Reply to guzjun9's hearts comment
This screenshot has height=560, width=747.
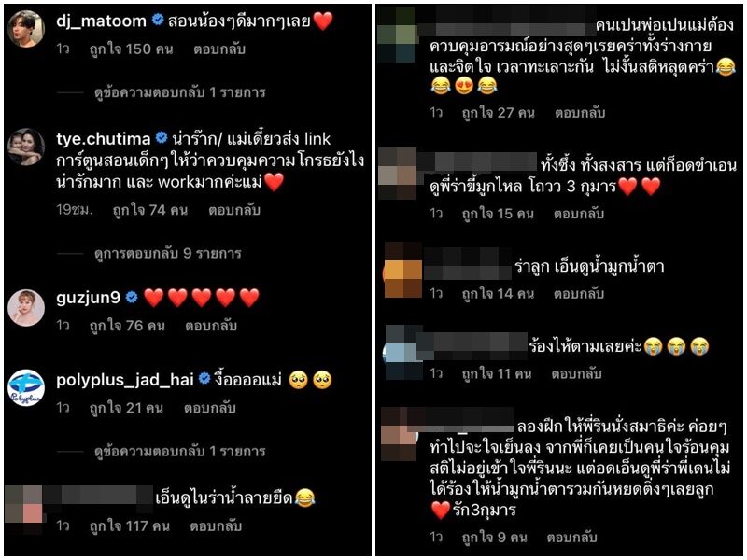(x=211, y=326)
